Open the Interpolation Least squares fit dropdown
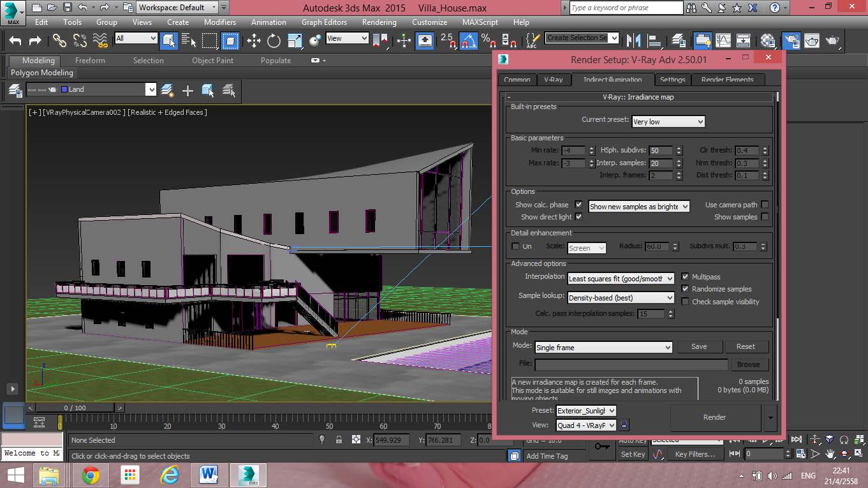 coord(621,279)
